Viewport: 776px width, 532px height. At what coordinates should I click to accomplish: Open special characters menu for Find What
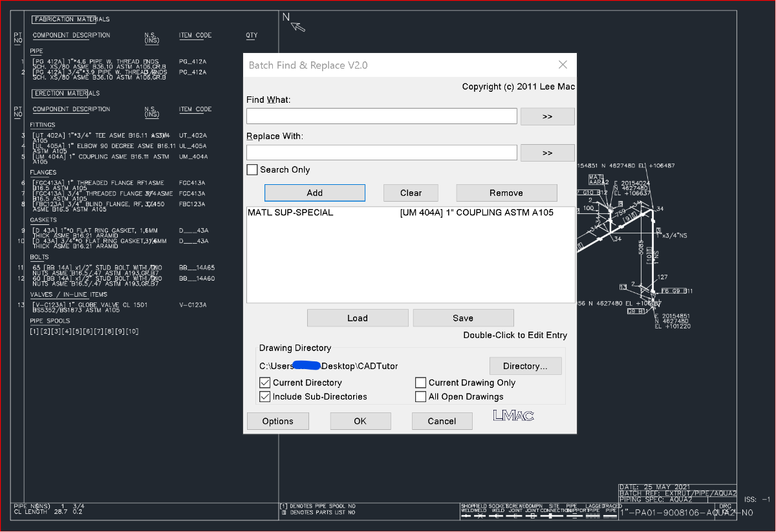[547, 116]
